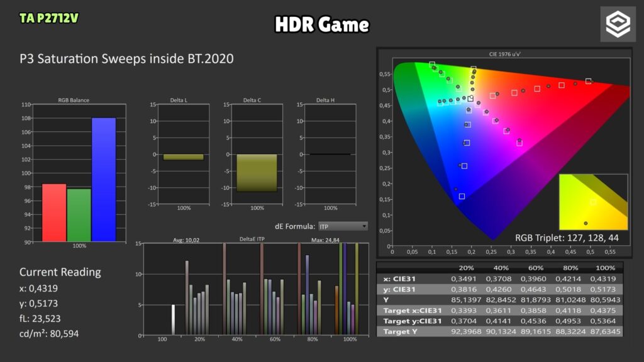The height and width of the screenshot is (362, 644).
Task: Click the '60%' table column header
Action: click(536, 268)
